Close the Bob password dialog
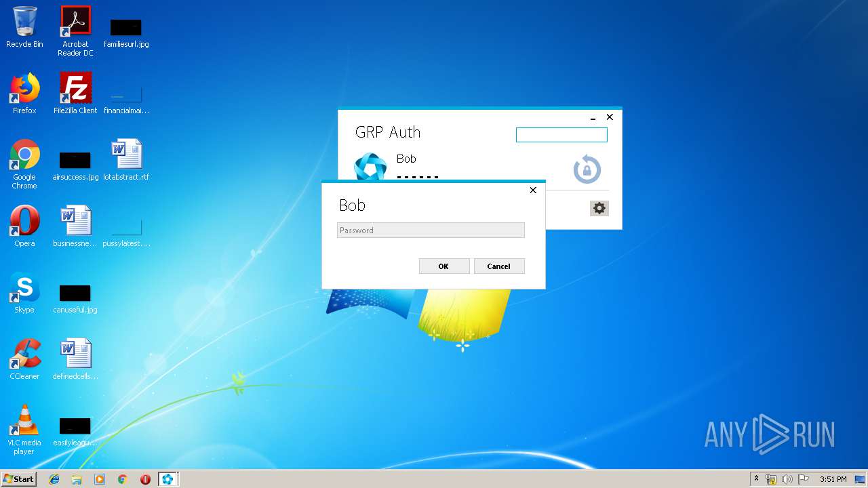The image size is (868, 488). click(533, 190)
